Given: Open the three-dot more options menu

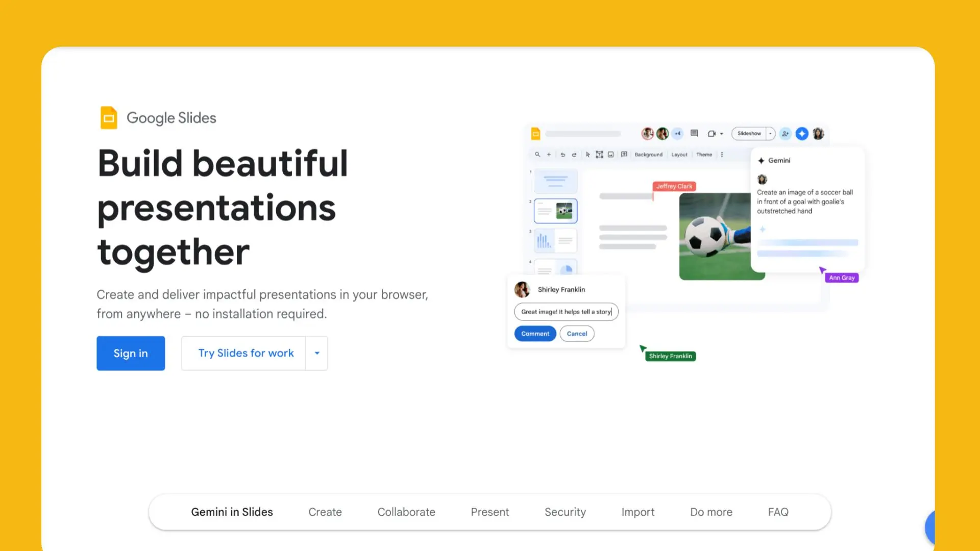Looking at the screenshot, I should tap(722, 155).
